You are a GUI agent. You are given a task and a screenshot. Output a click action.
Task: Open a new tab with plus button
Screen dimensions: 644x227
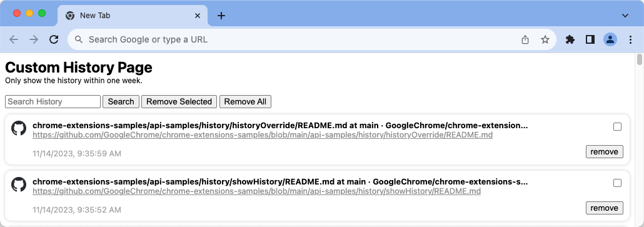coord(221,16)
